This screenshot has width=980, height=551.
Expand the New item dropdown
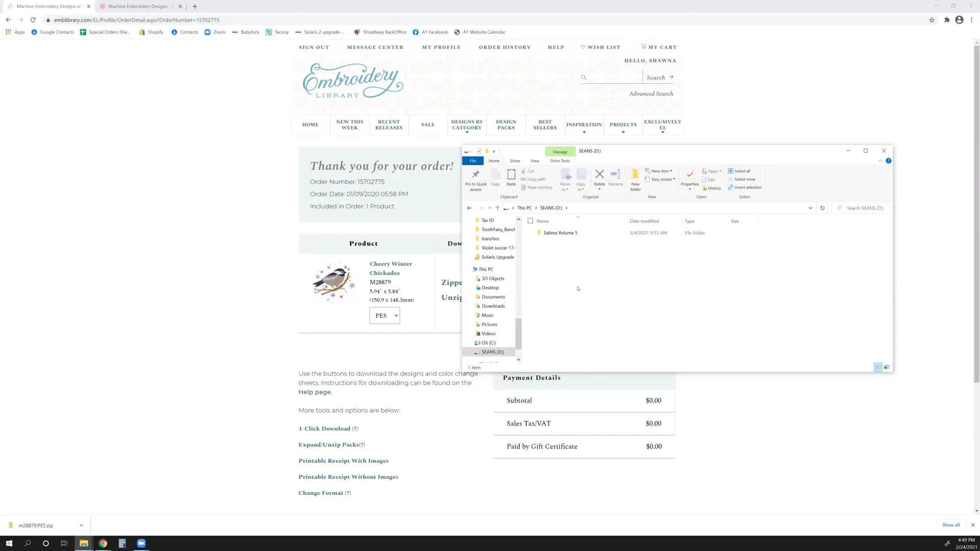click(658, 171)
